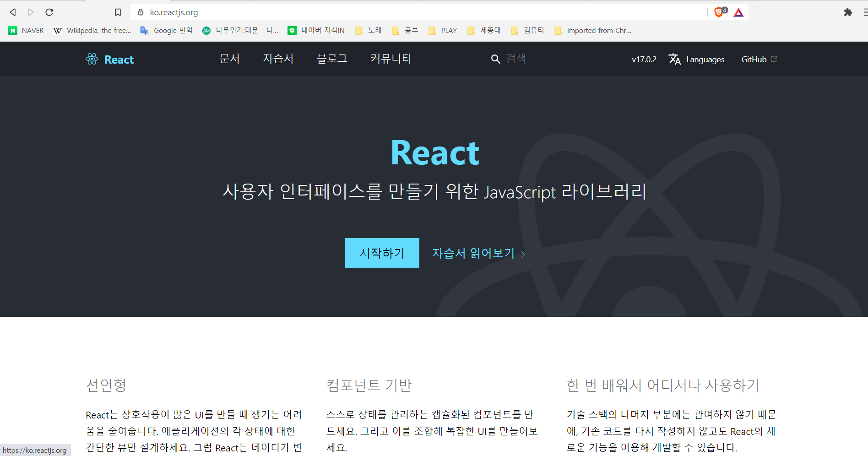Screen dimensions: 868x456
Task: Expand the 컴퓨터 bookmark folder
Action: (527, 31)
